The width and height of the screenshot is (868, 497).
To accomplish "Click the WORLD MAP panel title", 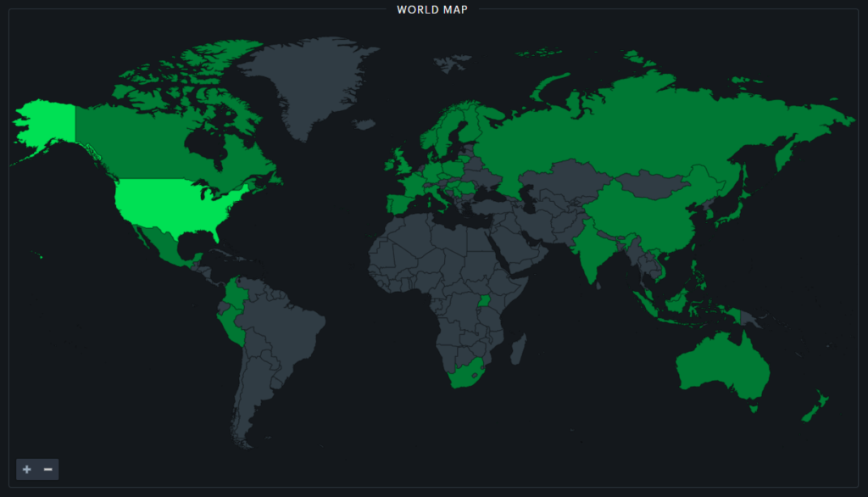I will [x=432, y=9].
